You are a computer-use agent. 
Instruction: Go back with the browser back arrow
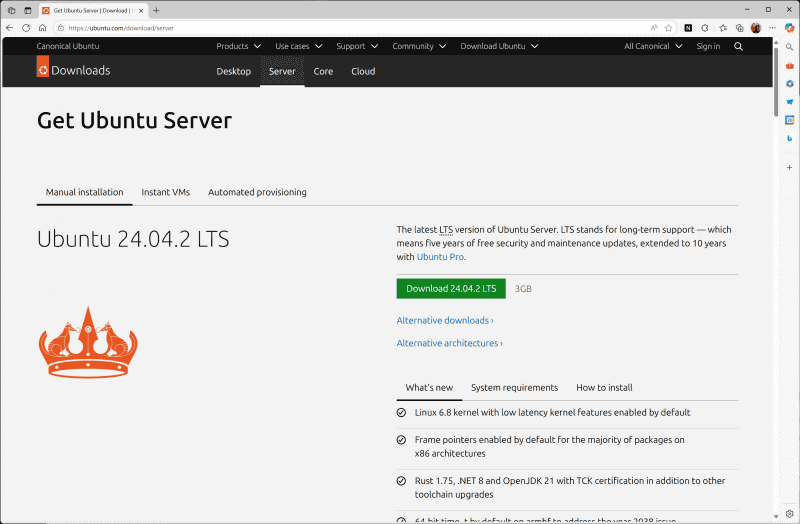point(10,28)
